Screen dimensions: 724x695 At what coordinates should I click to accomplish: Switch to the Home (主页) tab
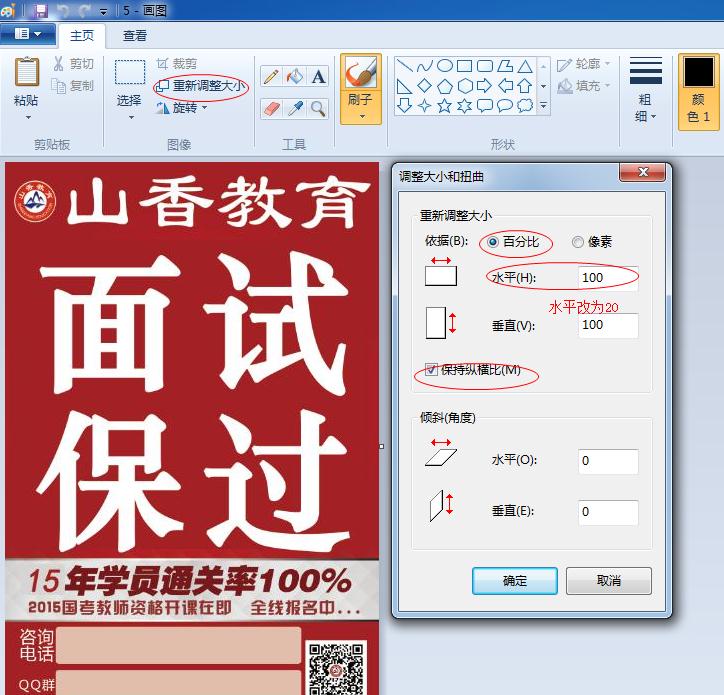coord(82,36)
